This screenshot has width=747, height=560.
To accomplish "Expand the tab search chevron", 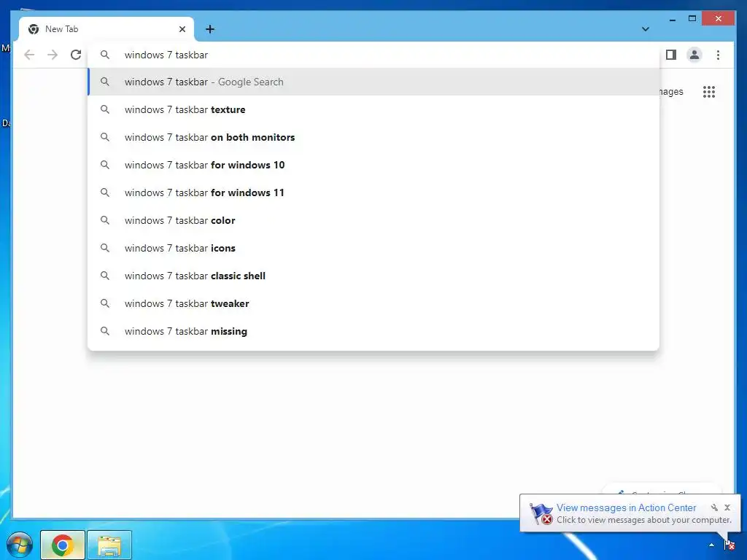I will [x=645, y=29].
